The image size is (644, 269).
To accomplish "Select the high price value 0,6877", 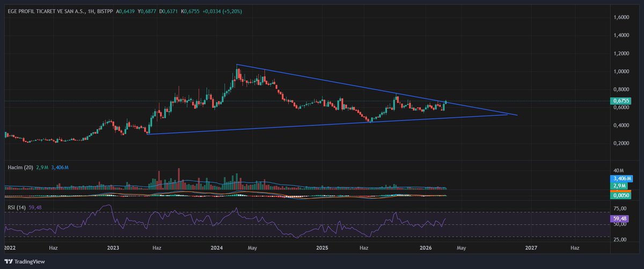I will 149,11.
